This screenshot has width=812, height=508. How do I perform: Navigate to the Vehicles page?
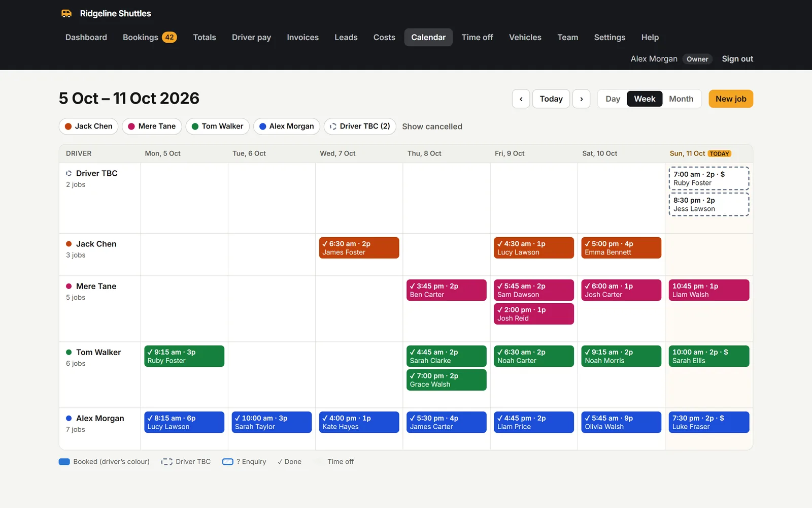click(x=525, y=37)
